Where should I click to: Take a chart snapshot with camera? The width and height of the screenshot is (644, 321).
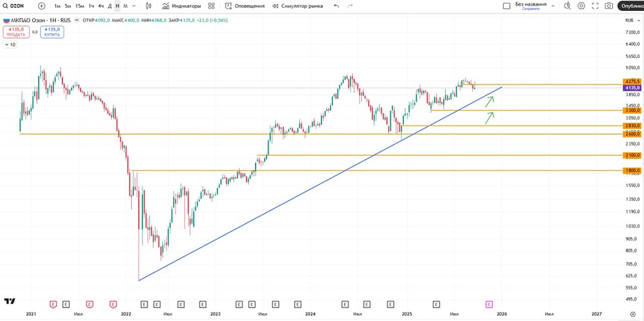609,6
